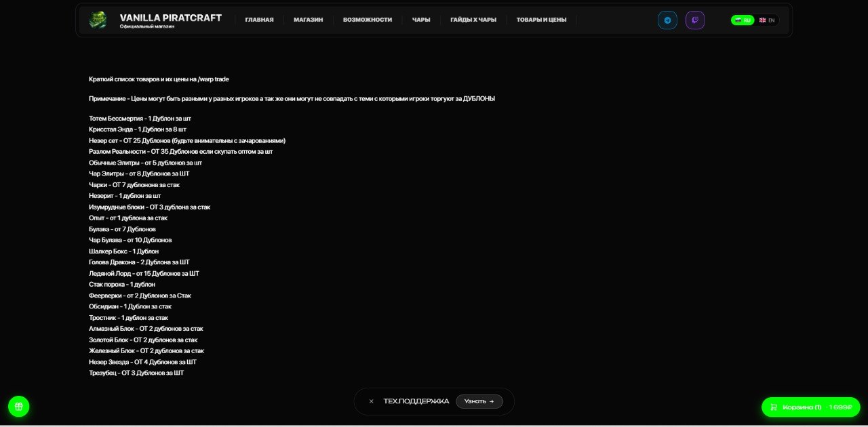Screen dimensions: 868x427
Task: Dismiss the ТЕХ.ПОДДЕРЖКА banner with X
Action: (371, 401)
